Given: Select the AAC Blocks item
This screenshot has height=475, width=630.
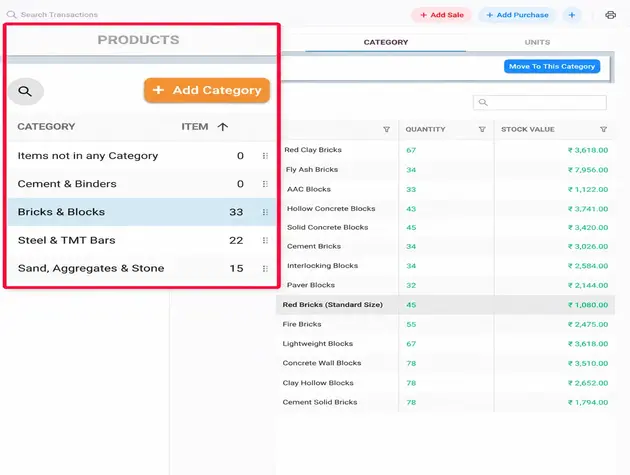Looking at the screenshot, I should [x=309, y=189].
